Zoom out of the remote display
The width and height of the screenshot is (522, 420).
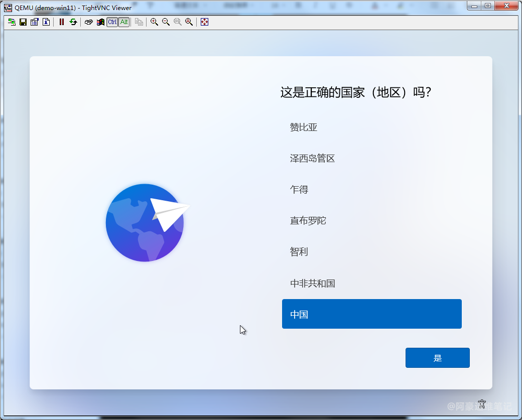pyautogui.click(x=166, y=22)
